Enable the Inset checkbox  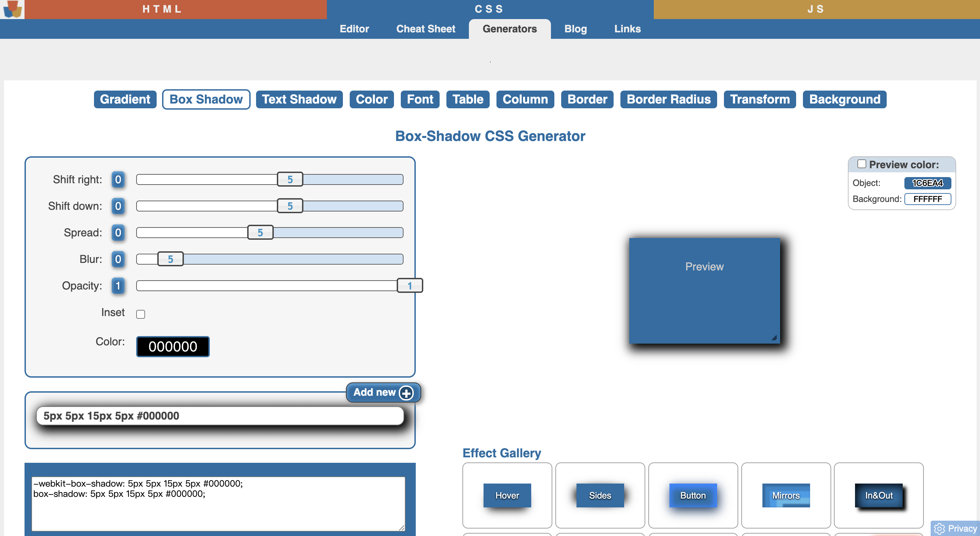tap(140, 314)
